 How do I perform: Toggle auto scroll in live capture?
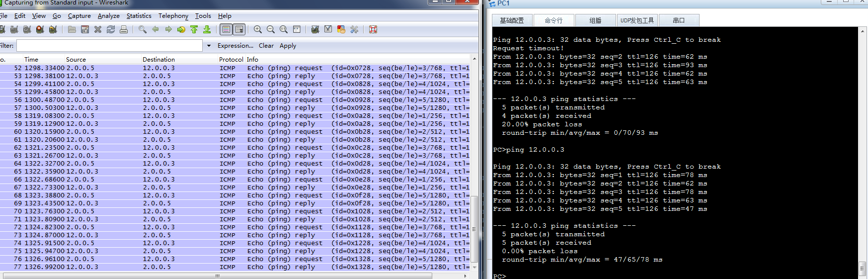[x=239, y=30]
